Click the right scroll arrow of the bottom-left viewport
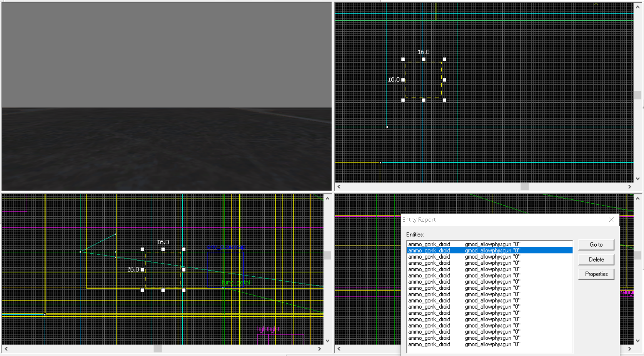This screenshot has height=356, width=644. [x=319, y=349]
